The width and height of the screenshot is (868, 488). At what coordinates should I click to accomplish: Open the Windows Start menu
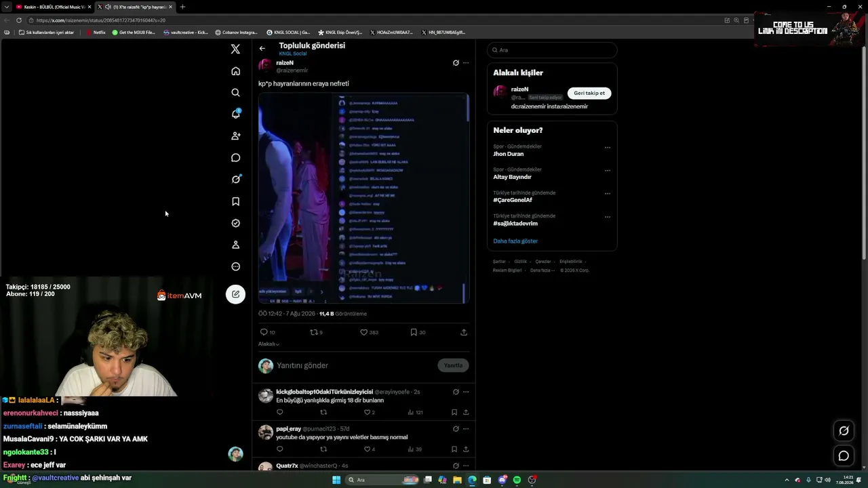pos(336,480)
